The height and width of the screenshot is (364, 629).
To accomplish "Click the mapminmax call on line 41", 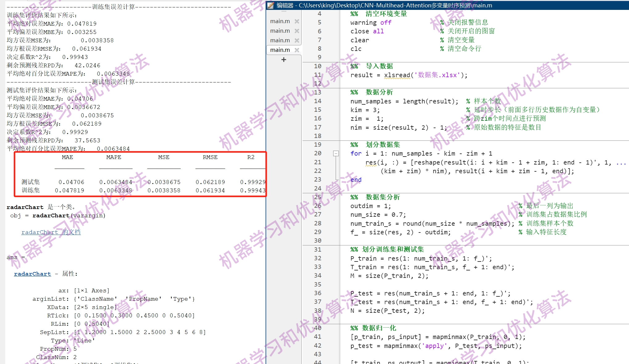I will pos(449,337).
